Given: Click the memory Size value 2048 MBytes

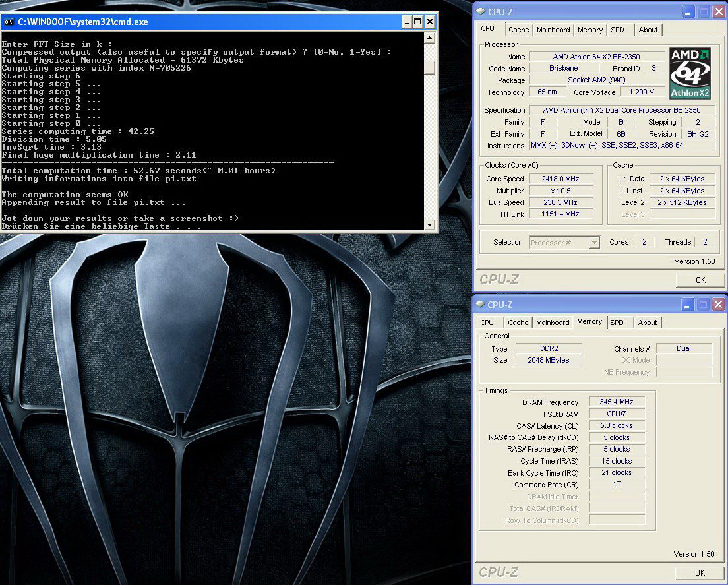Looking at the screenshot, I should pos(549,360).
